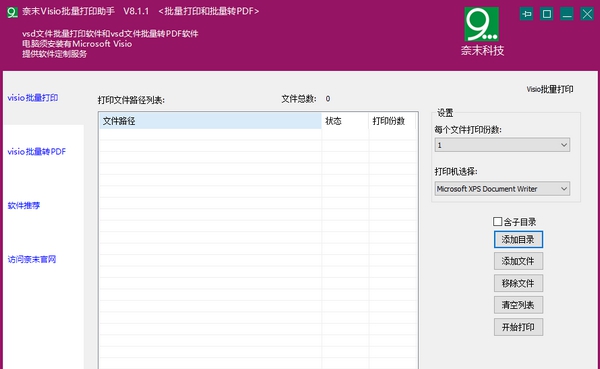600x369 pixels.
Task: Click the 文件总数 label
Action: tap(299, 99)
